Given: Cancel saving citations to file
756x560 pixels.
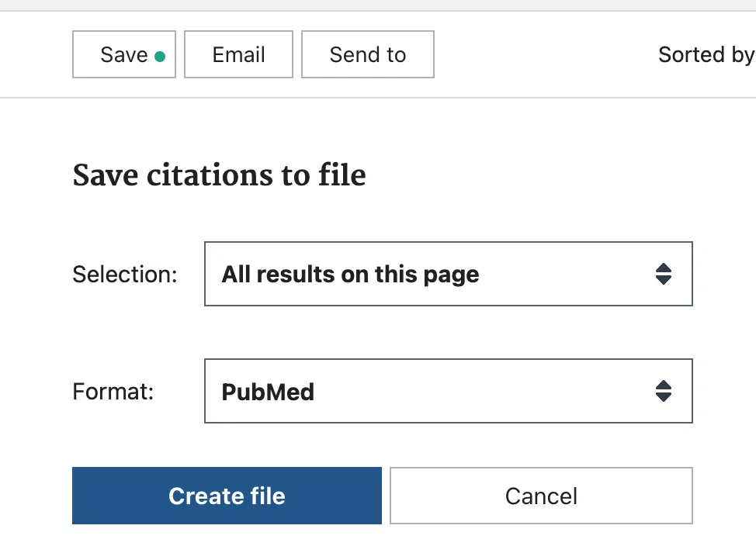Looking at the screenshot, I should pyautogui.click(x=541, y=496).
